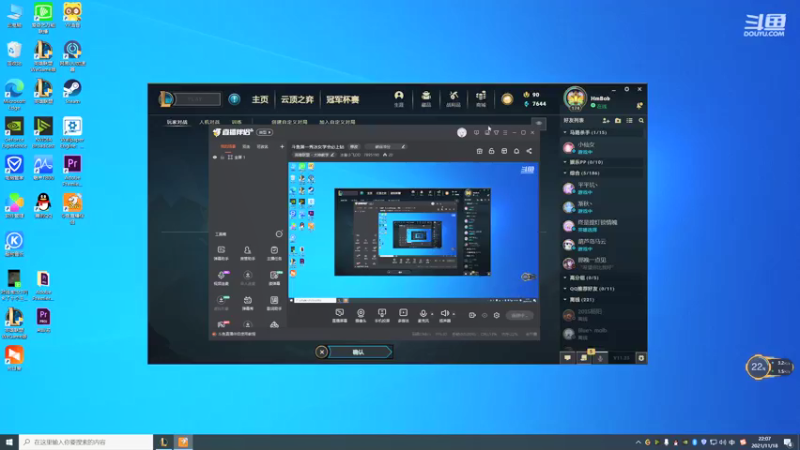Search friends with magnifier icon
Screen dimensions: 800x450
click(641, 121)
